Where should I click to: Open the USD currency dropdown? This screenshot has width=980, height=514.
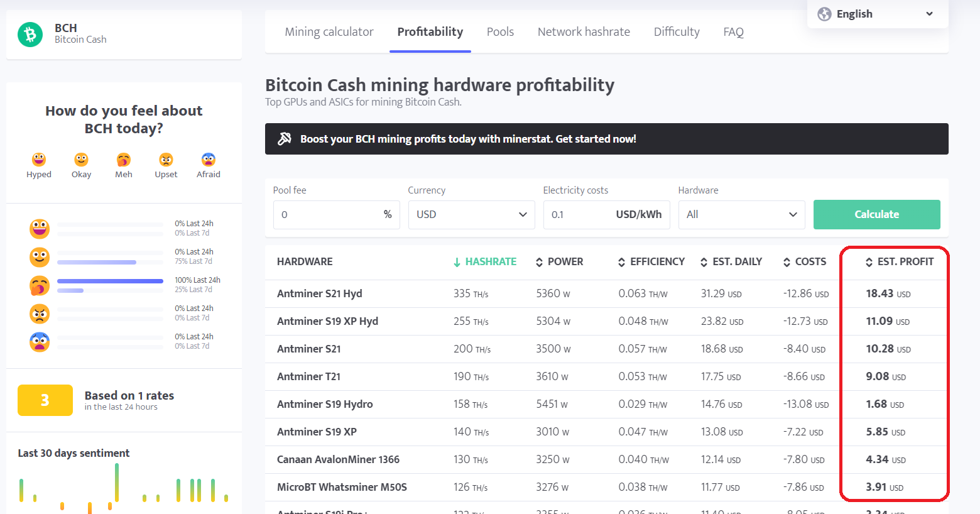(x=471, y=214)
